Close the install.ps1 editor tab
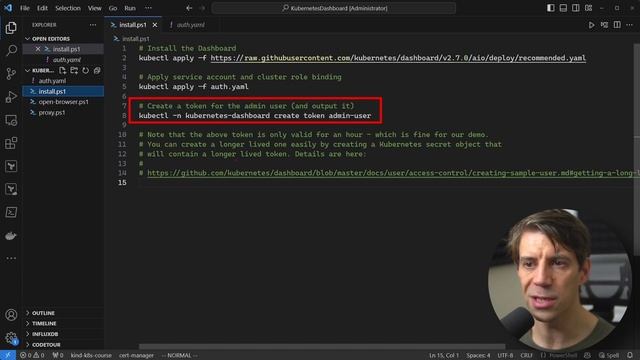640x360 pixels. click(x=155, y=25)
